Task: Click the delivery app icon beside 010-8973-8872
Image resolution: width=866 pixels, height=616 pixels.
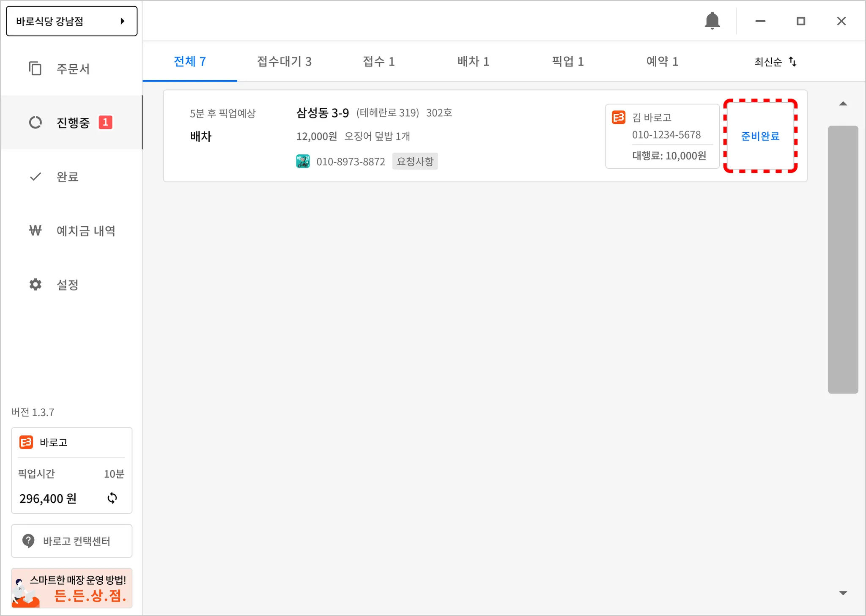Action: coord(303,162)
